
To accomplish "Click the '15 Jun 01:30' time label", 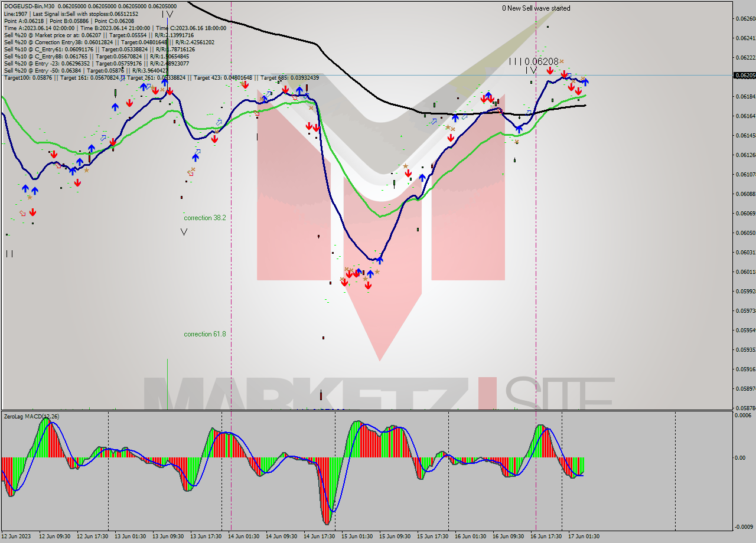I will [x=357, y=537].
